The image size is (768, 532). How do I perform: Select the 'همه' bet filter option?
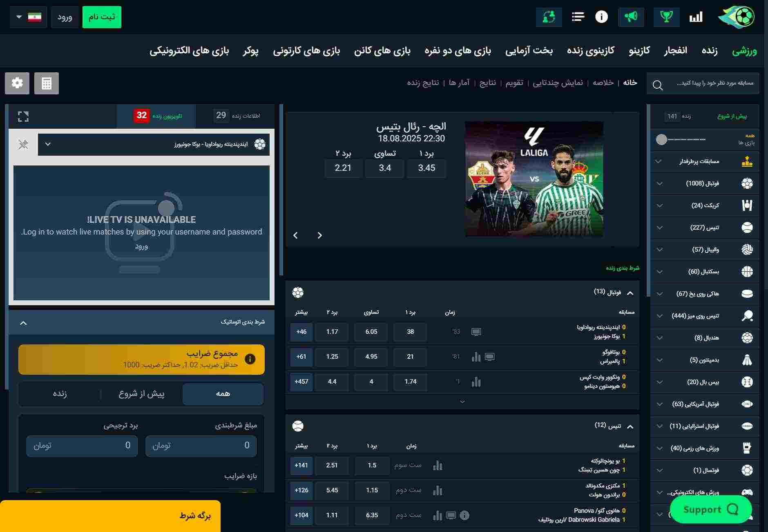click(x=223, y=394)
